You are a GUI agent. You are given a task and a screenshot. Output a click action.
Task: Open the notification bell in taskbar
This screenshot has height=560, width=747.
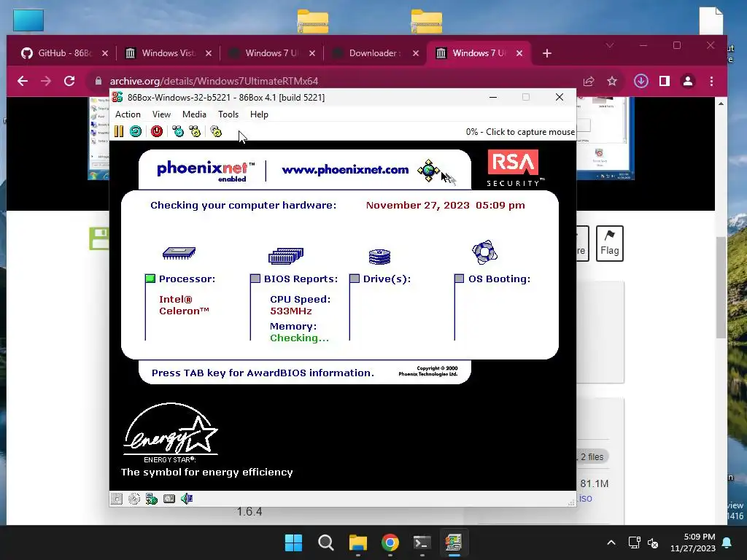[x=727, y=542]
